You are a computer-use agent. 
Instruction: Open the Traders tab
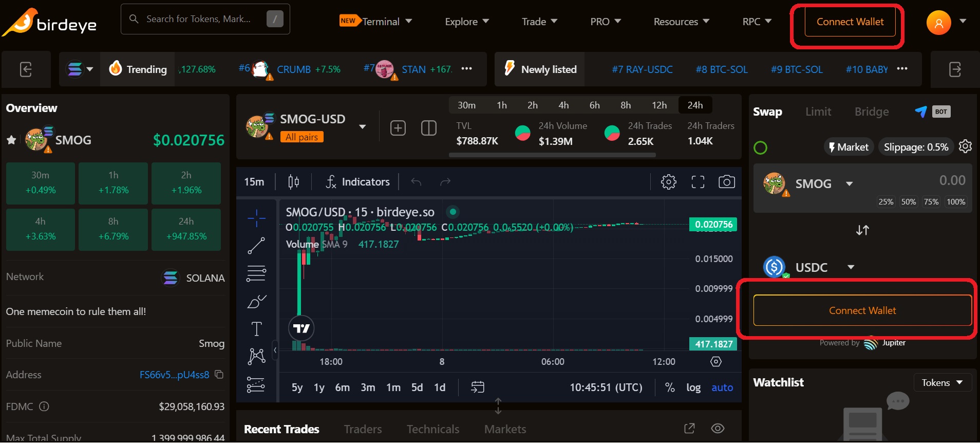pyautogui.click(x=363, y=429)
